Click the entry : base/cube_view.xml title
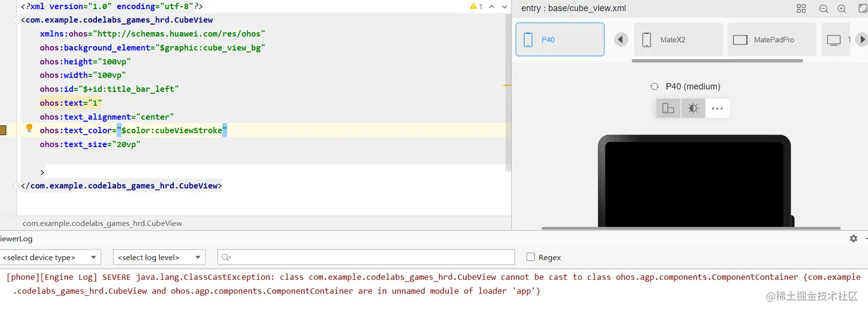The image size is (868, 312). point(573,8)
